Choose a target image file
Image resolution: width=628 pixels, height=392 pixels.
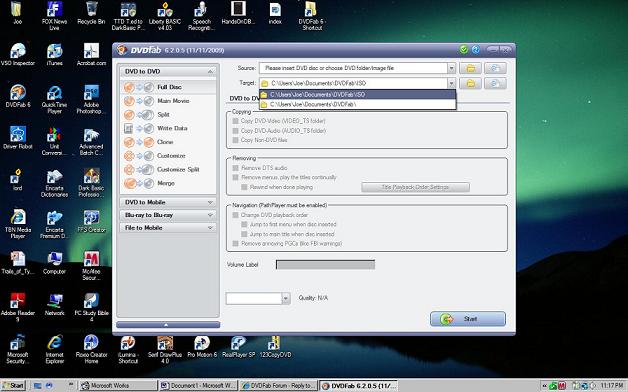(x=495, y=83)
